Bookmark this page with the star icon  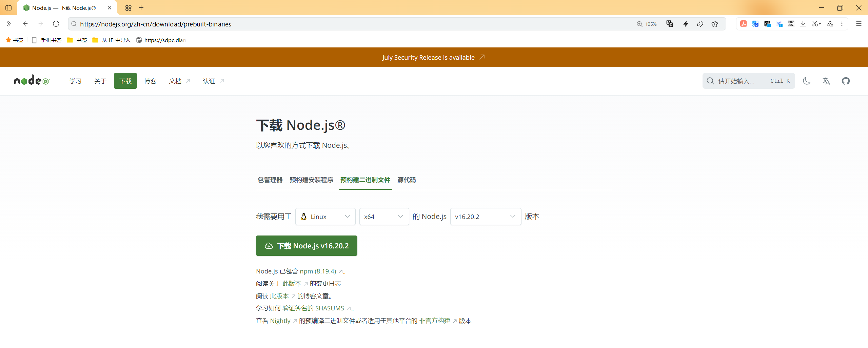point(715,24)
